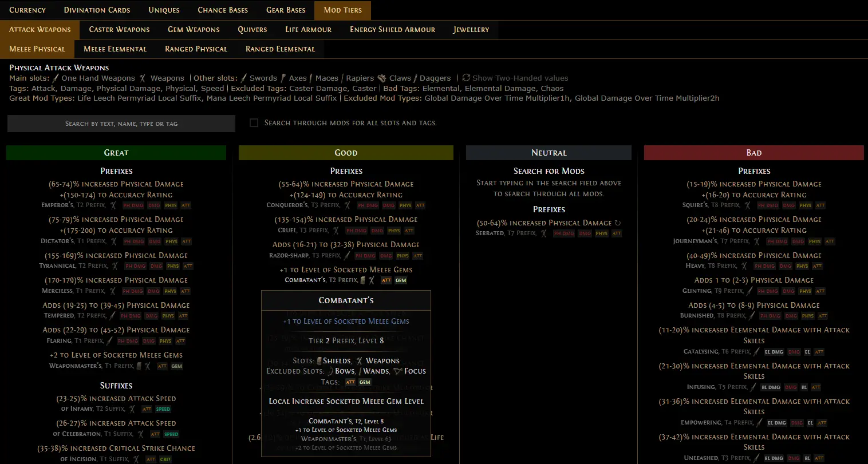Click Focus icon in tooltip Excluded Slots
The height and width of the screenshot is (464, 868).
point(398,371)
